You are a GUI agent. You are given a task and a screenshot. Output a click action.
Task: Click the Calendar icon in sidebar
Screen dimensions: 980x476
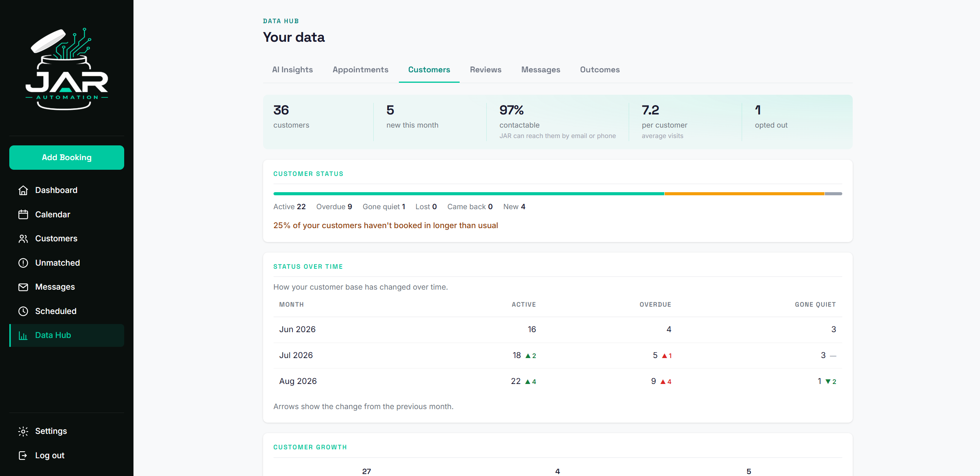coord(23,215)
